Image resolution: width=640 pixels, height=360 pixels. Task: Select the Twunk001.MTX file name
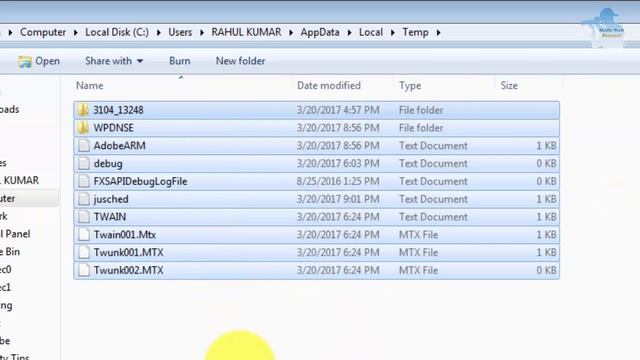pyautogui.click(x=129, y=252)
